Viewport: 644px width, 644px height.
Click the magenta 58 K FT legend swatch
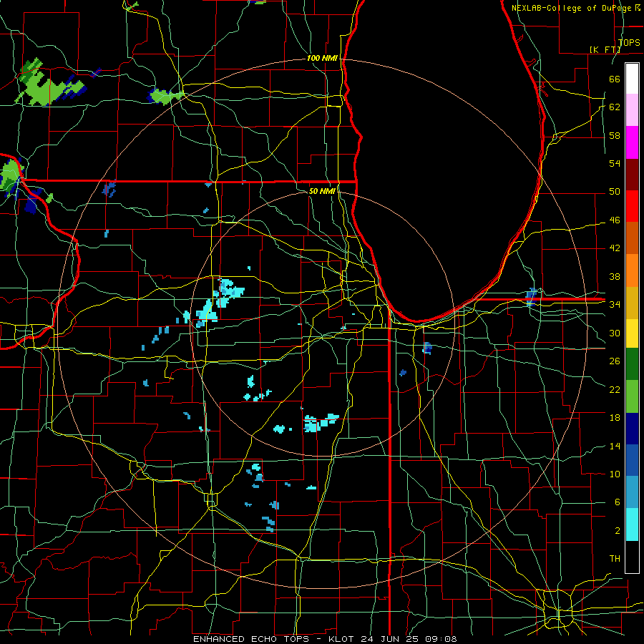(632, 142)
